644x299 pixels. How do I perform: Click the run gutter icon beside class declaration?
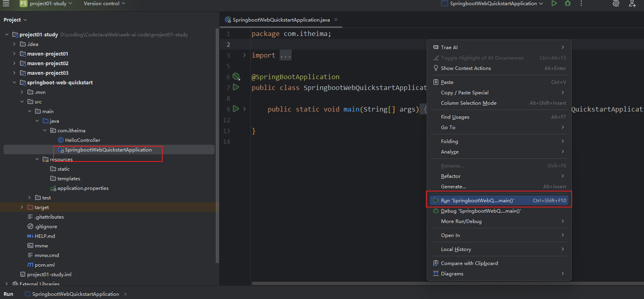click(236, 87)
